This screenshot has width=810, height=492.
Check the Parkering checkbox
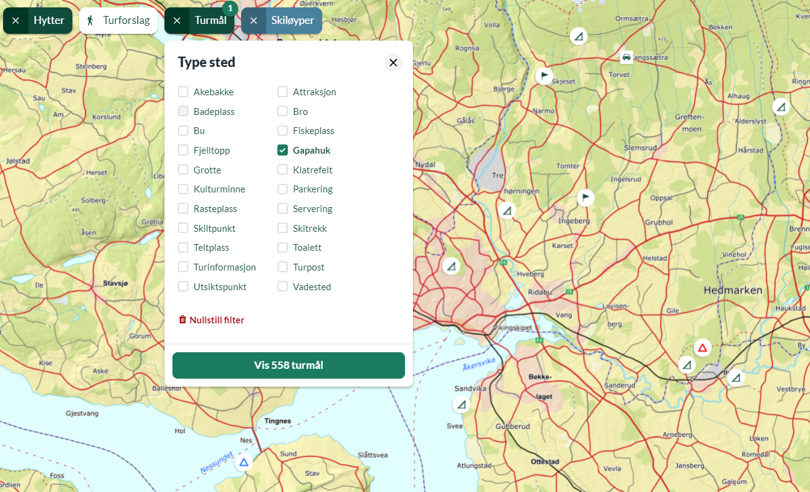point(282,189)
